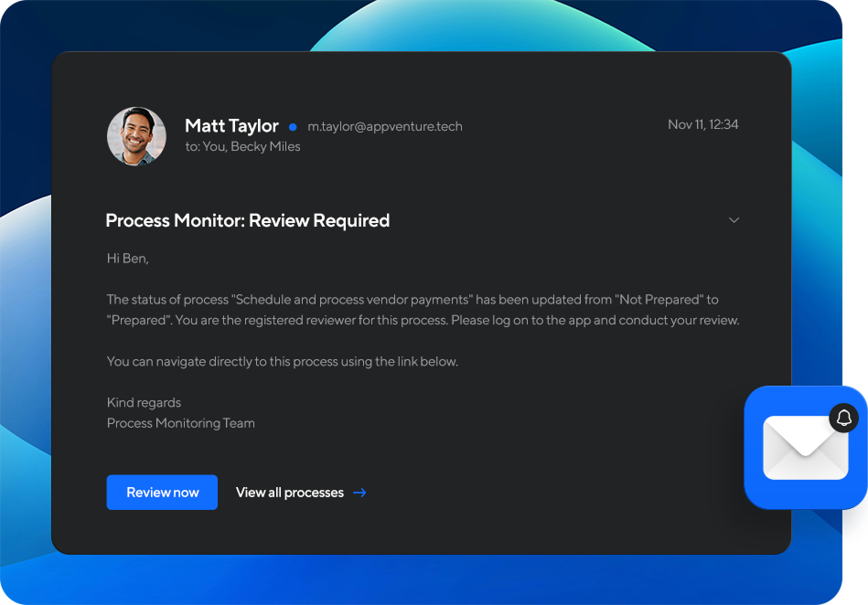Click the Process Monitoring Team signature
The image size is (868, 605).
click(180, 423)
